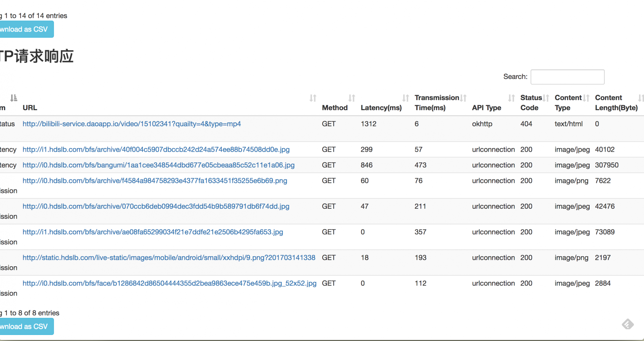Select the transmission time value 357
This screenshot has width=644, height=341.
pos(420,232)
